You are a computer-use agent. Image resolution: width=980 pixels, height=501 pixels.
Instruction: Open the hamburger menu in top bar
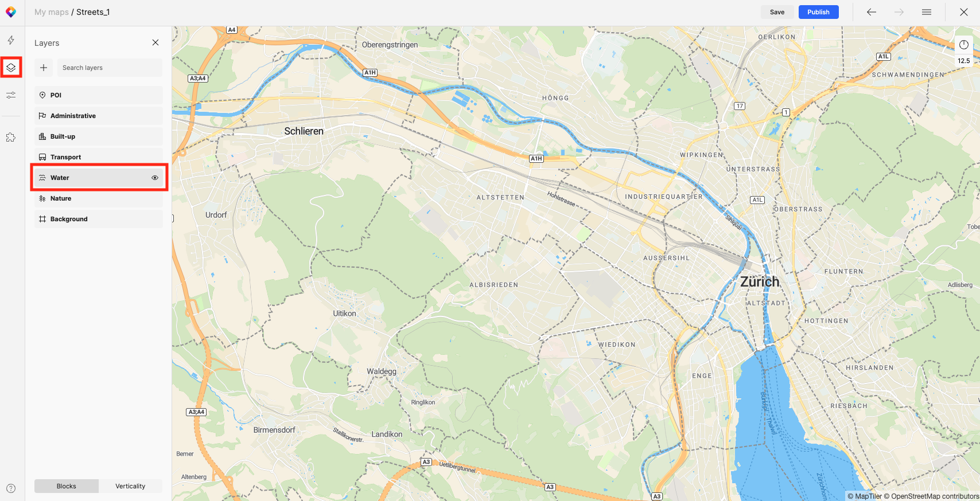tap(927, 12)
